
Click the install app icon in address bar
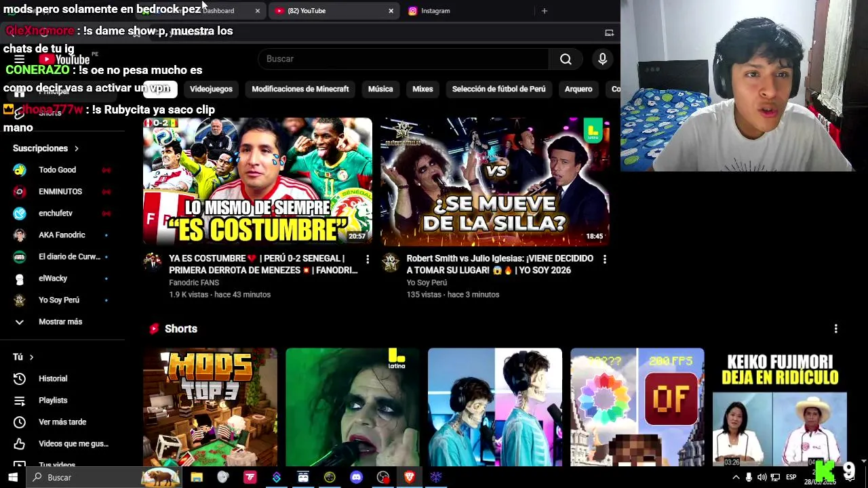tap(609, 33)
